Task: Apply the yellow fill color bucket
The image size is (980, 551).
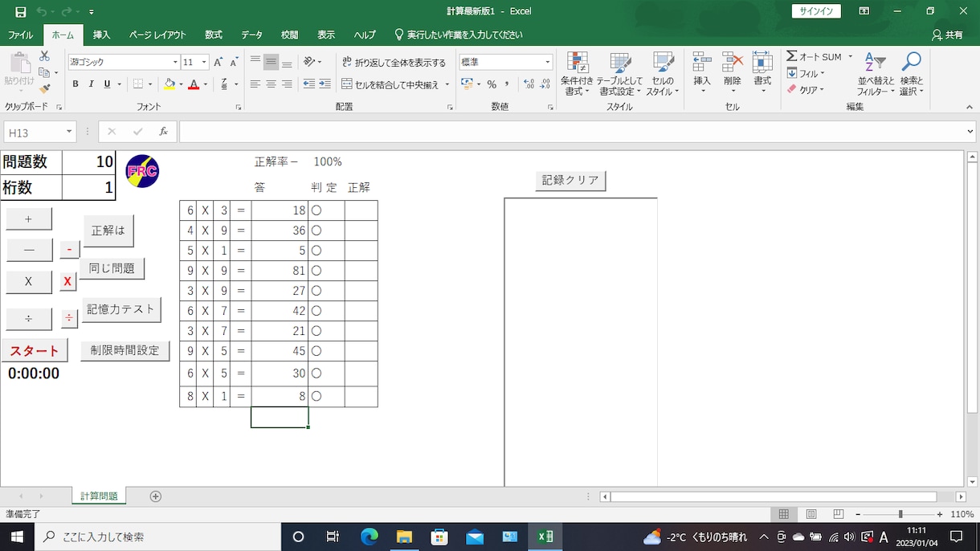Action: pos(169,84)
